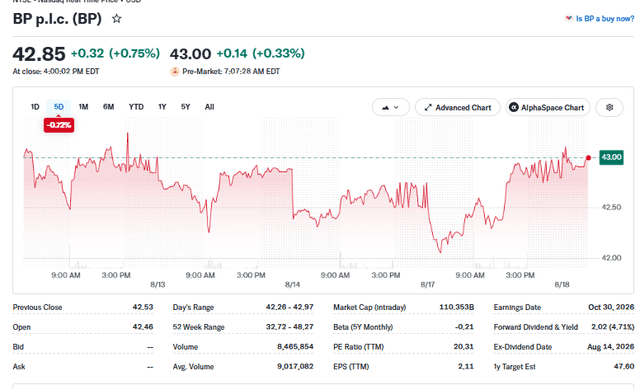
Task: Click the -0.72% change badge
Action: pos(59,125)
